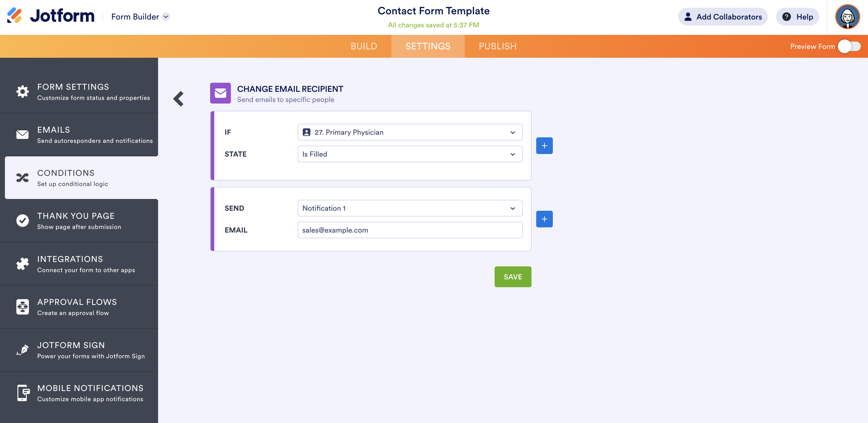Click the green SAVE button
Screen dimensions: 868x423
click(x=513, y=277)
